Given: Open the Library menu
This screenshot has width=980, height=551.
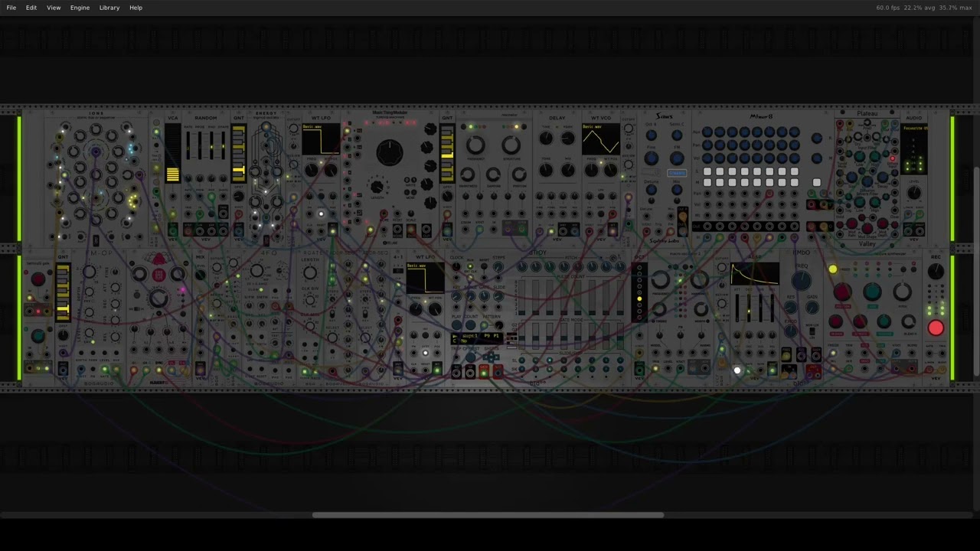Looking at the screenshot, I should pos(109,8).
